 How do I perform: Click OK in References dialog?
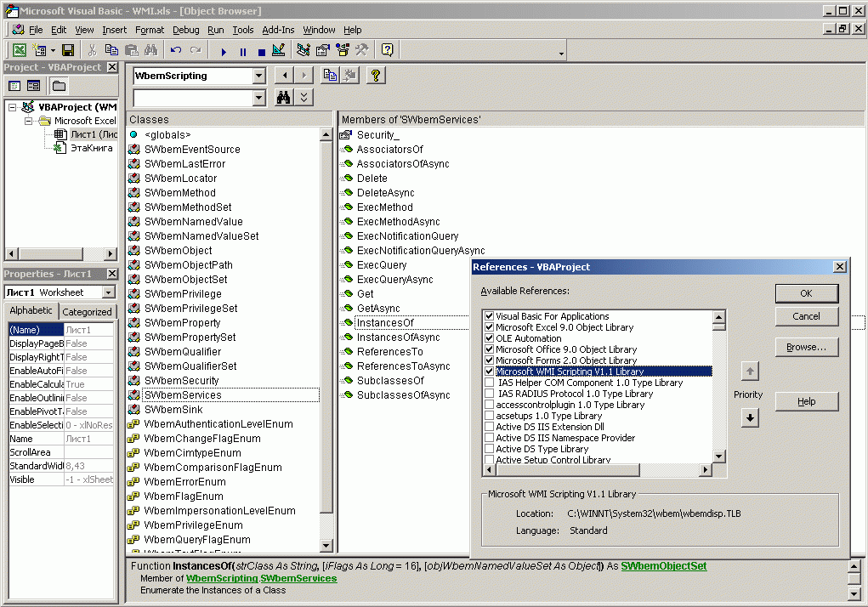coord(807,293)
